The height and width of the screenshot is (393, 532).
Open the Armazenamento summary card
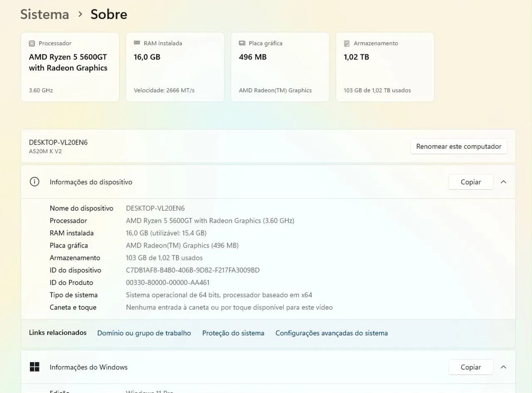click(x=385, y=67)
